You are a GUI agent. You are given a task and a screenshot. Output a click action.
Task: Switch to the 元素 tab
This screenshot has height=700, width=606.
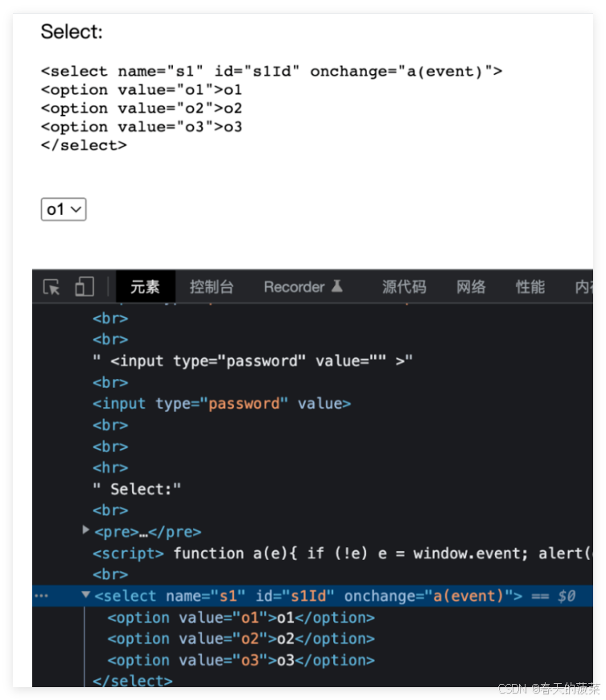[145, 286]
